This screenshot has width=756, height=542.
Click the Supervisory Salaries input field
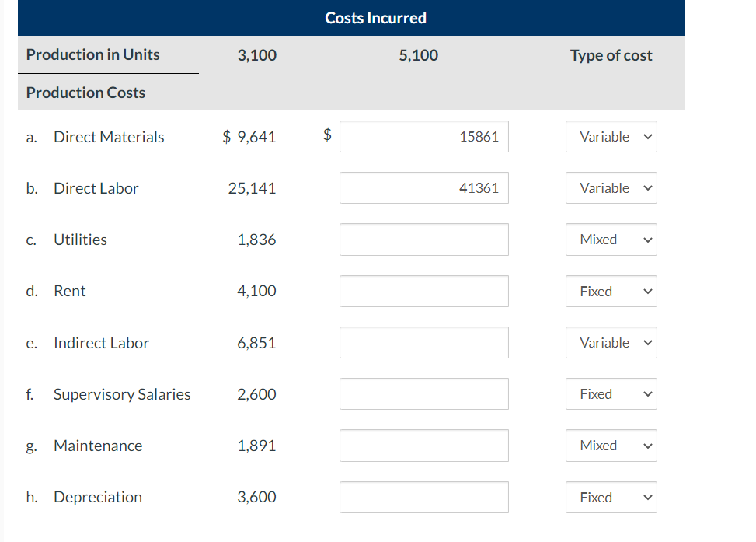(x=423, y=393)
